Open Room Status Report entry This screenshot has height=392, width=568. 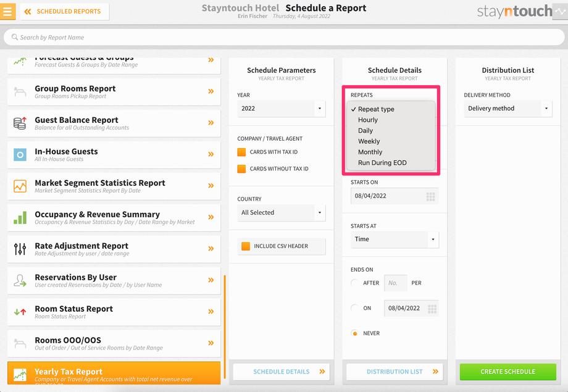[114, 312]
